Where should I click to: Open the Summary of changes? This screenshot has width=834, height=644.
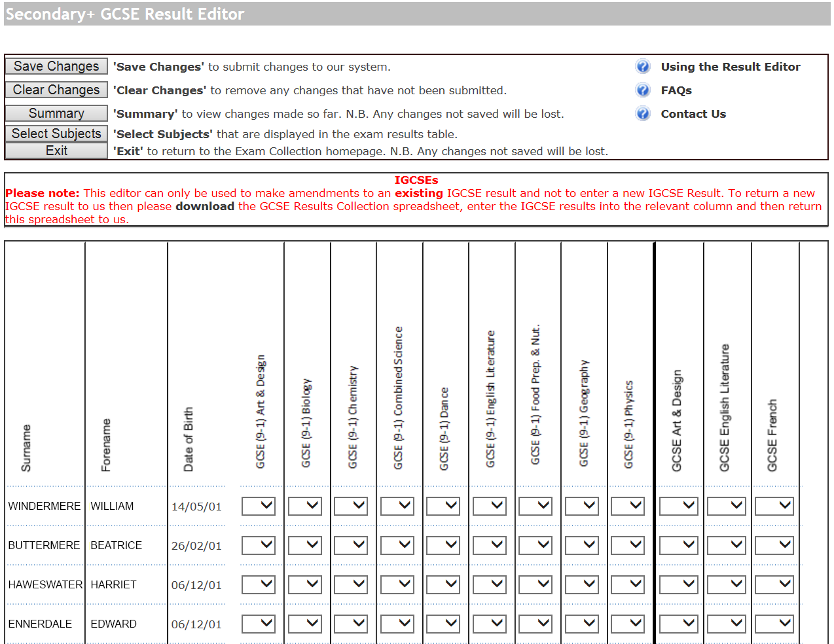(x=56, y=113)
